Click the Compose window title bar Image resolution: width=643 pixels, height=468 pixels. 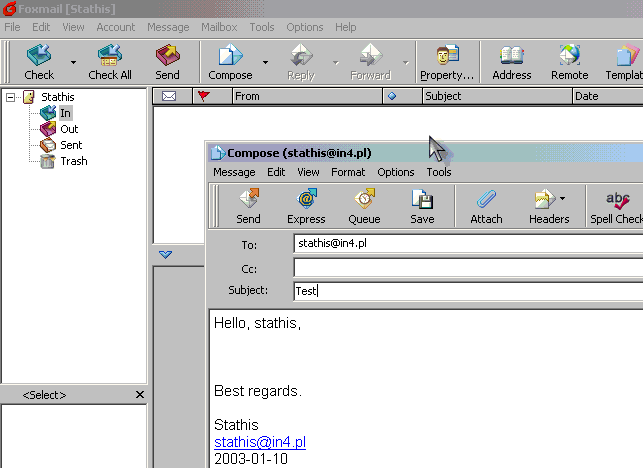tap(425, 153)
